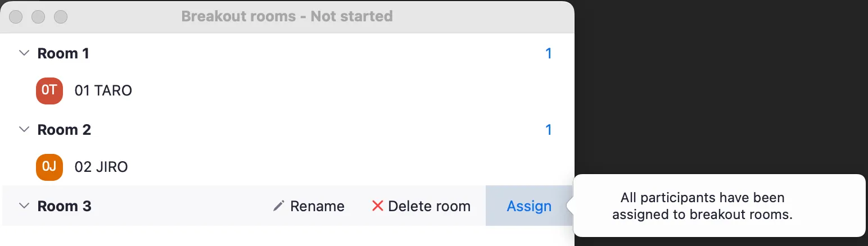
Task: Click the pencil icon for Room 3
Action: click(278, 206)
